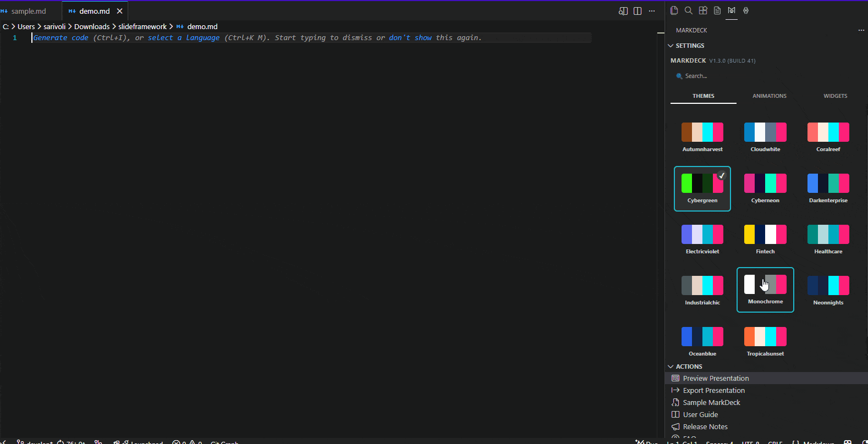
Task: Open the Downloads breadcrumb folder
Action: pos(92,26)
